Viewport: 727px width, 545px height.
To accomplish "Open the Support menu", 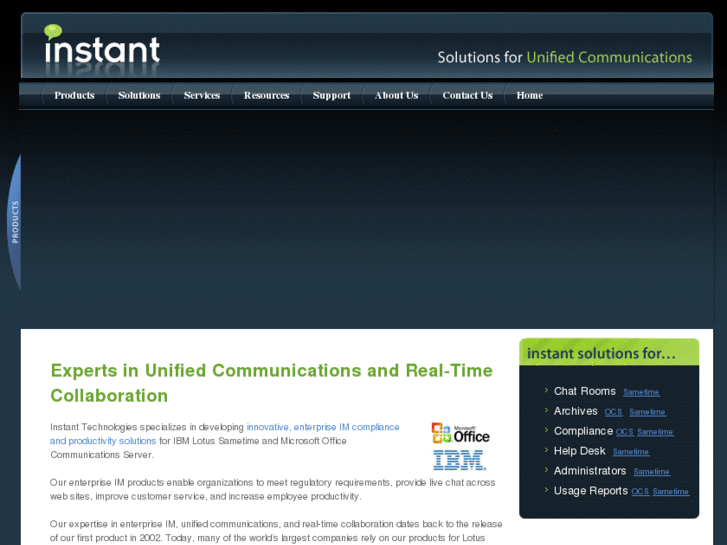I will (x=332, y=96).
